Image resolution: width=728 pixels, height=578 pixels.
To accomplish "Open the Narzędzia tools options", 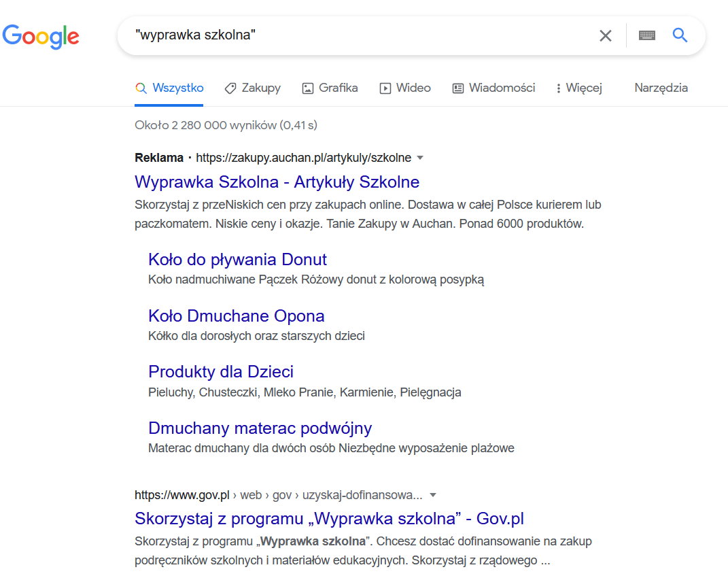I will [x=661, y=88].
